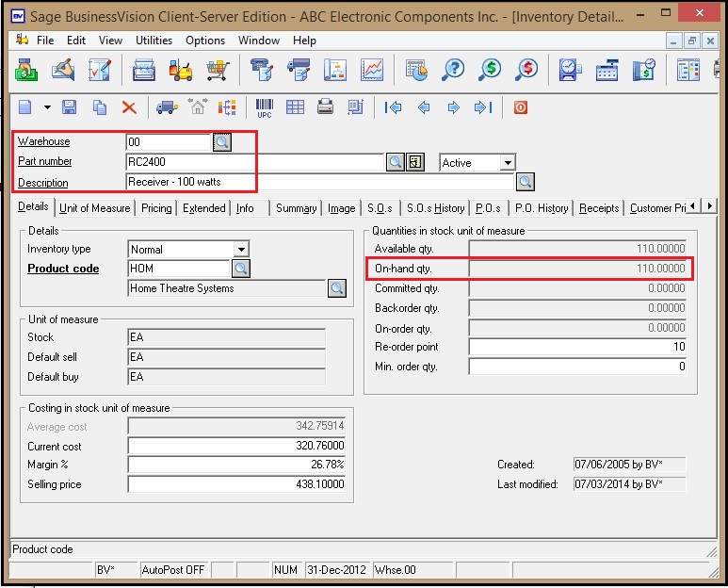This screenshot has width=728, height=588.
Task: Click status bar date 31-Dec-2012
Action: (336, 570)
